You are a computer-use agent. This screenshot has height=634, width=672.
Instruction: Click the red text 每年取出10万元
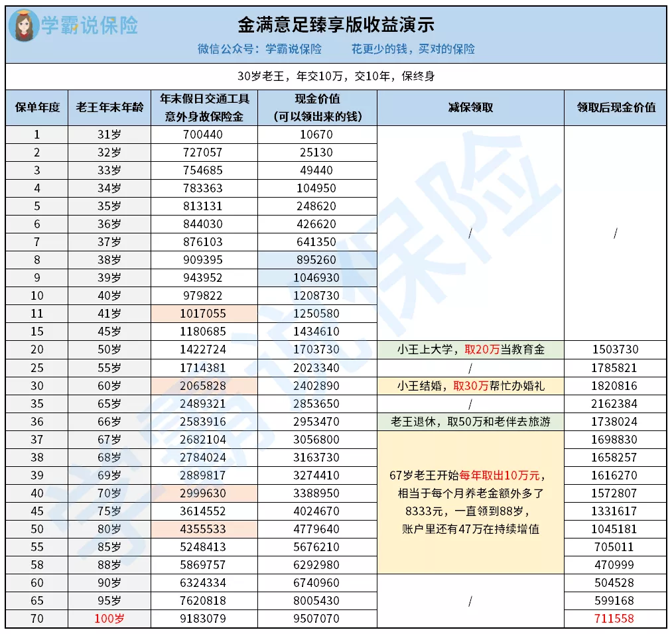pyautogui.click(x=500, y=475)
